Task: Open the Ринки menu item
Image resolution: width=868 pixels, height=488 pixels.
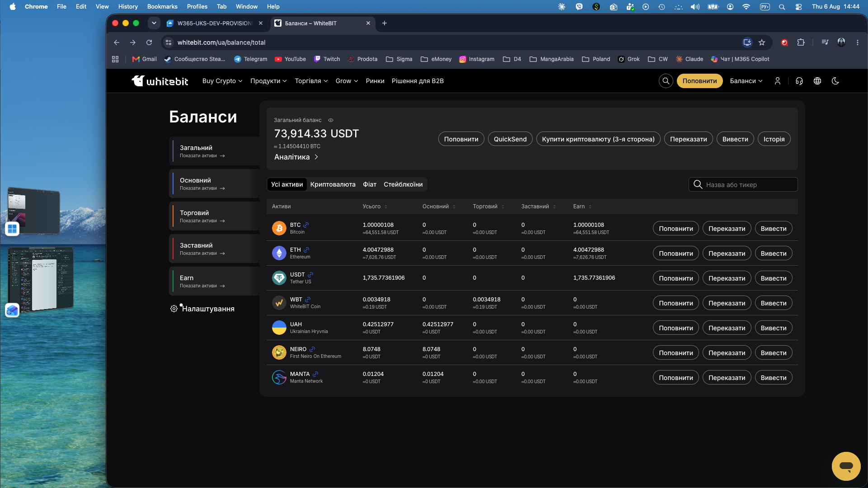Action: point(375,81)
